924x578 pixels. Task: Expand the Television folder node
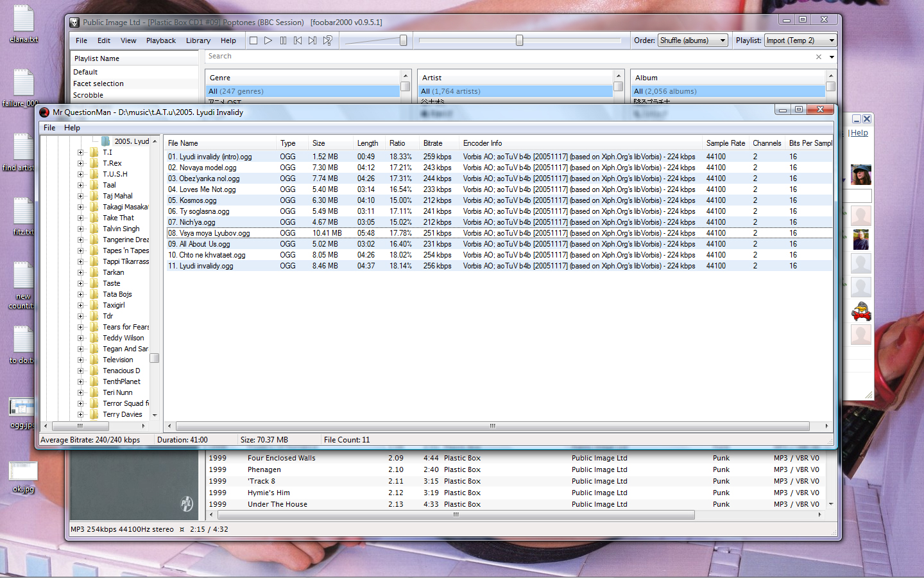pyautogui.click(x=80, y=360)
